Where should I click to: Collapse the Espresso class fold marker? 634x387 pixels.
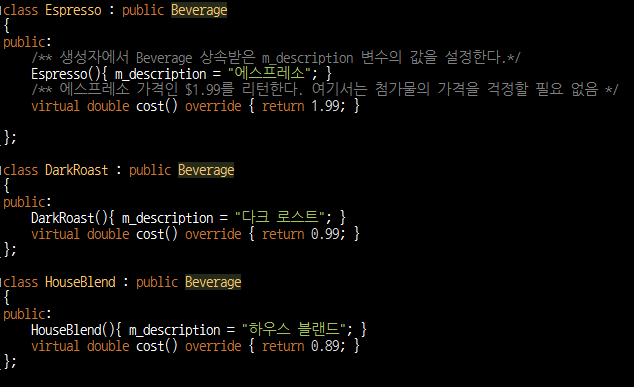coord(1,10)
